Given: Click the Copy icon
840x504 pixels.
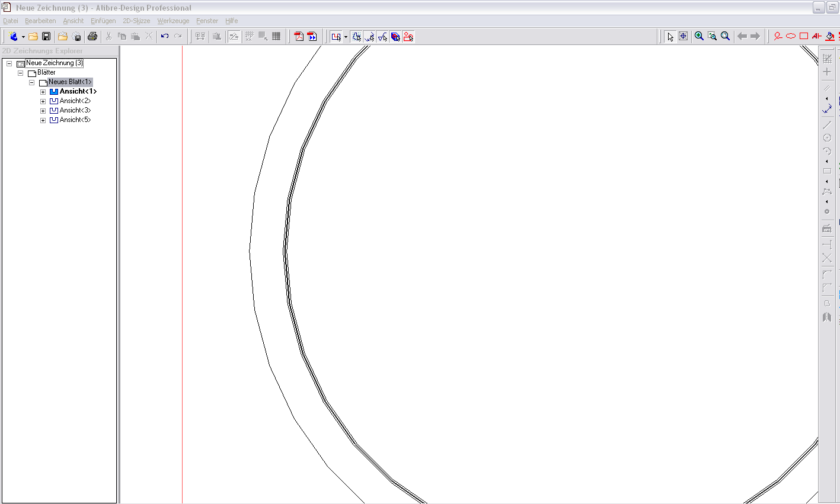Looking at the screenshot, I should click(x=122, y=36).
